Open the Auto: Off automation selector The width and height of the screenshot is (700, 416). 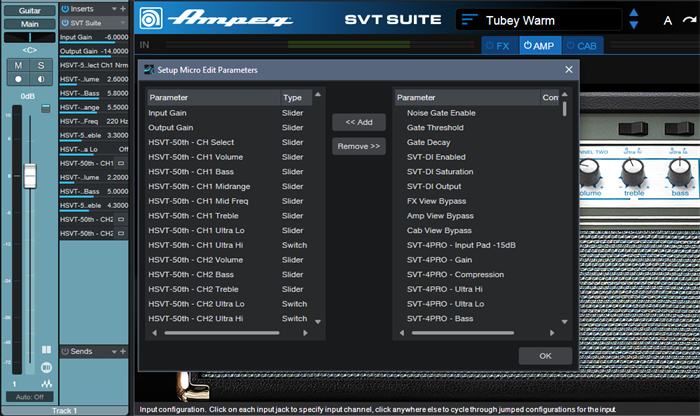(x=30, y=397)
